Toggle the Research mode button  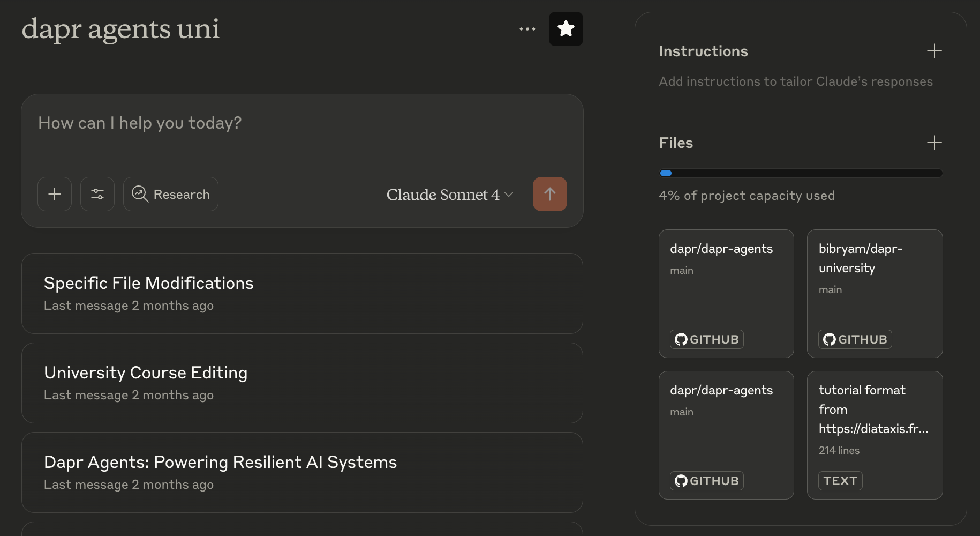point(171,194)
